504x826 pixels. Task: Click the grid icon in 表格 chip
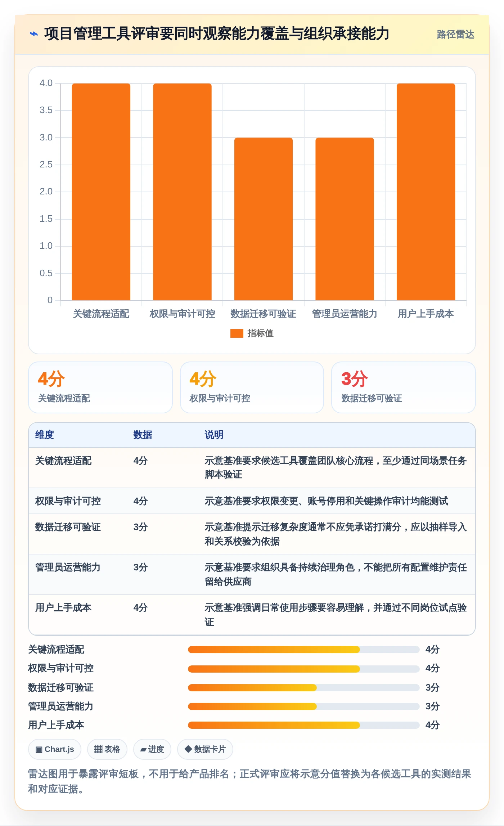[98, 749]
